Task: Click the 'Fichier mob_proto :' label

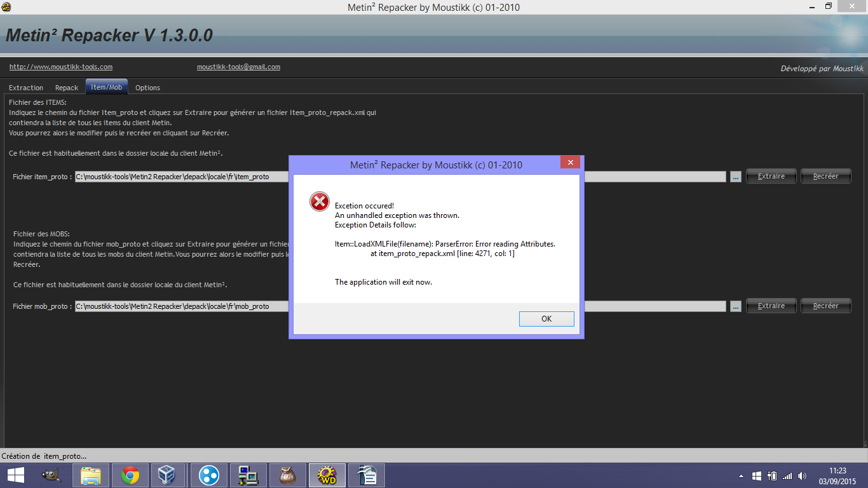Action: click(43, 306)
